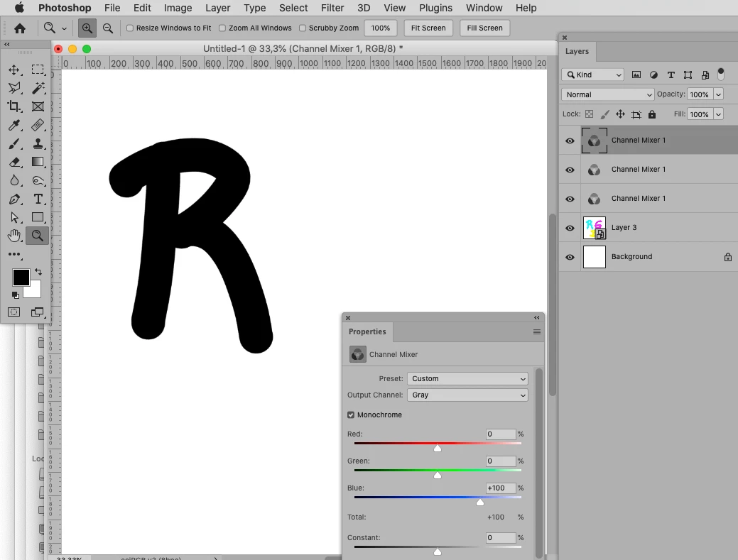Viewport: 738px width, 560px height.
Task: Toggle layer filtering on or off switch
Action: [x=720, y=75]
